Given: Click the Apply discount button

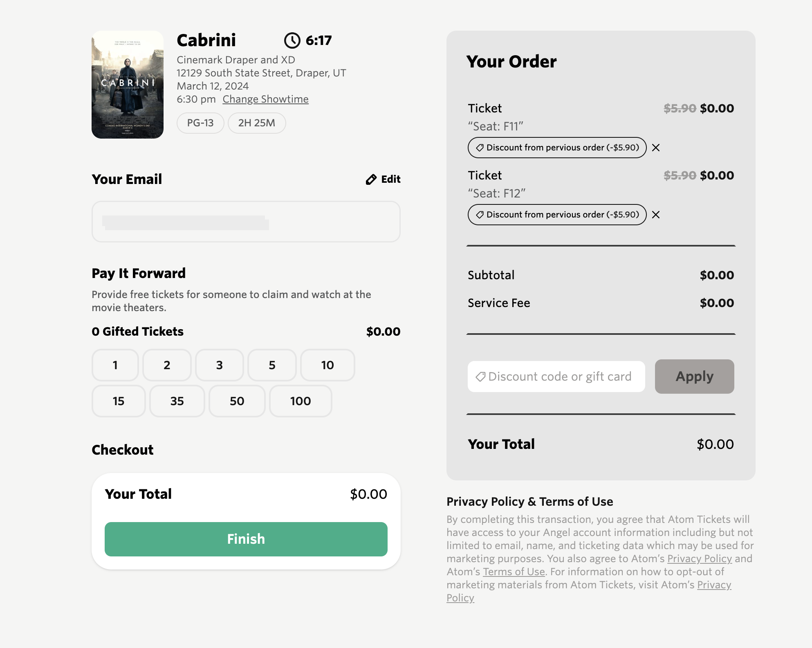Looking at the screenshot, I should [694, 377].
